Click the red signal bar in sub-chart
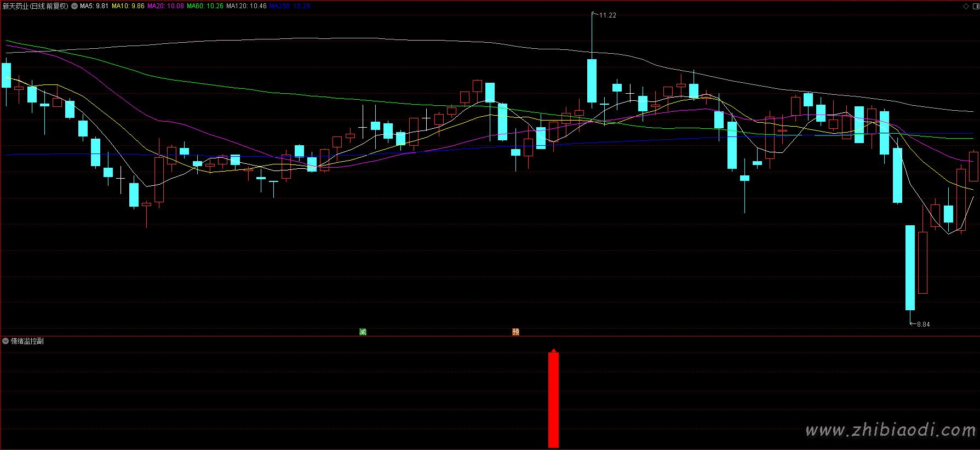980x450 pixels. tap(553, 400)
